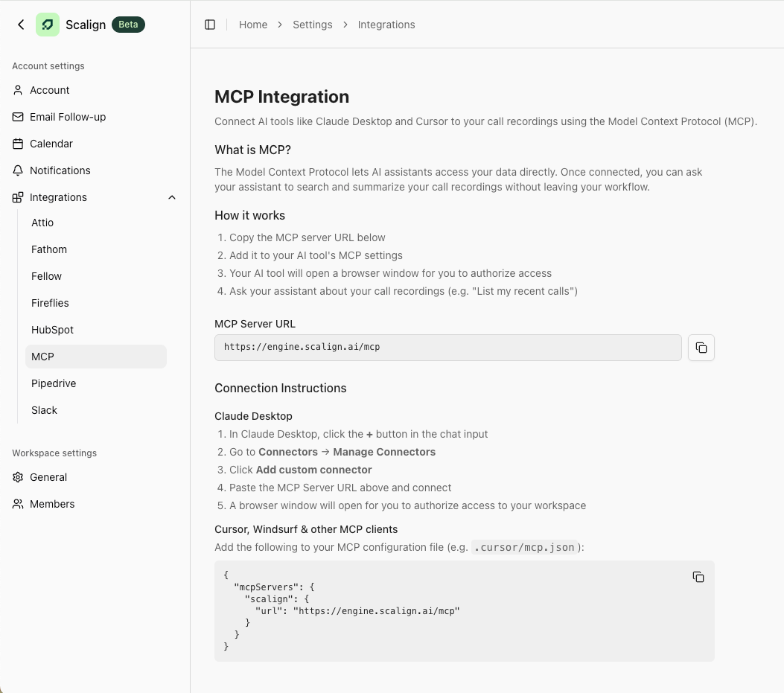The height and width of the screenshot is (693, 784).
Task: Click the 'Workspace settings' section label
Action: (54, 453)
